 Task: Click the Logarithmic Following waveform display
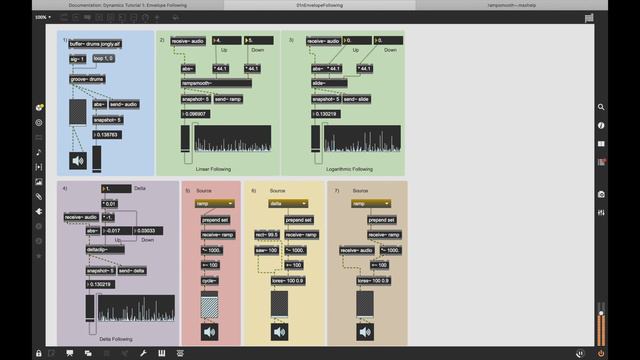click(x=362, y=138)
